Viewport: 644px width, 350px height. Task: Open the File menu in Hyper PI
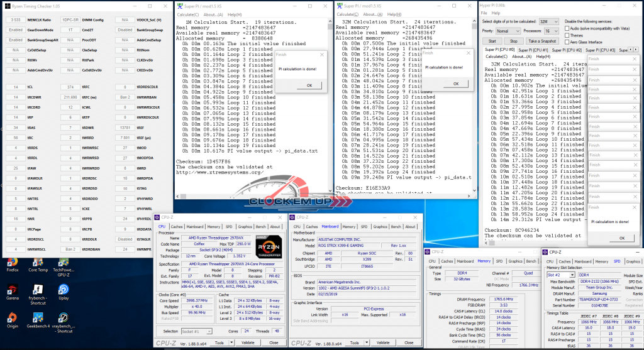(486, 13)
